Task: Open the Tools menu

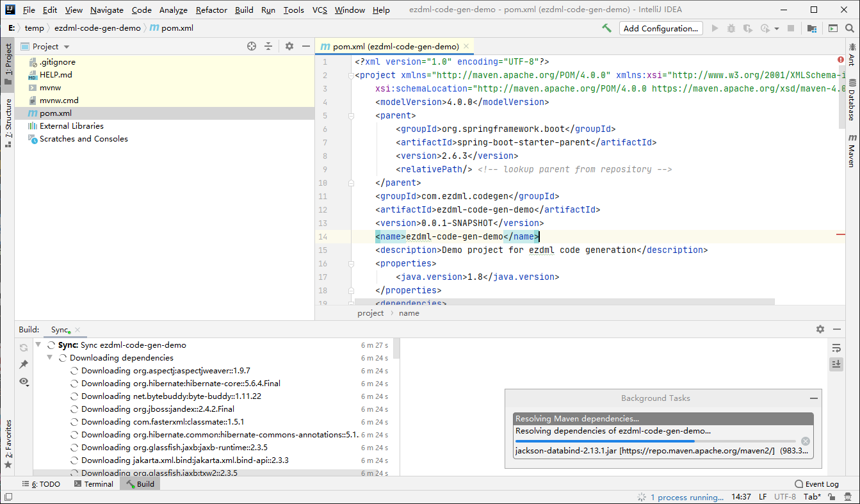Action: point(293,10)
